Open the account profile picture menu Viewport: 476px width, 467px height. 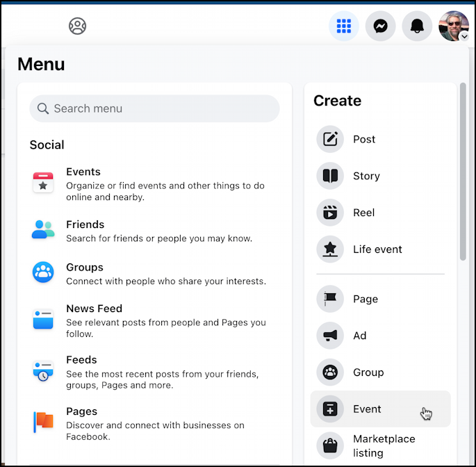(454, 26)
